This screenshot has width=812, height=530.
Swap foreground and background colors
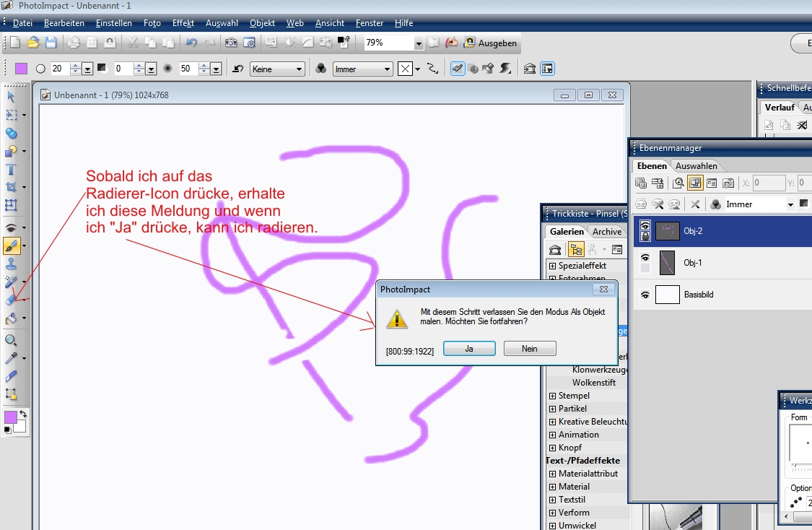pos(23,414)
